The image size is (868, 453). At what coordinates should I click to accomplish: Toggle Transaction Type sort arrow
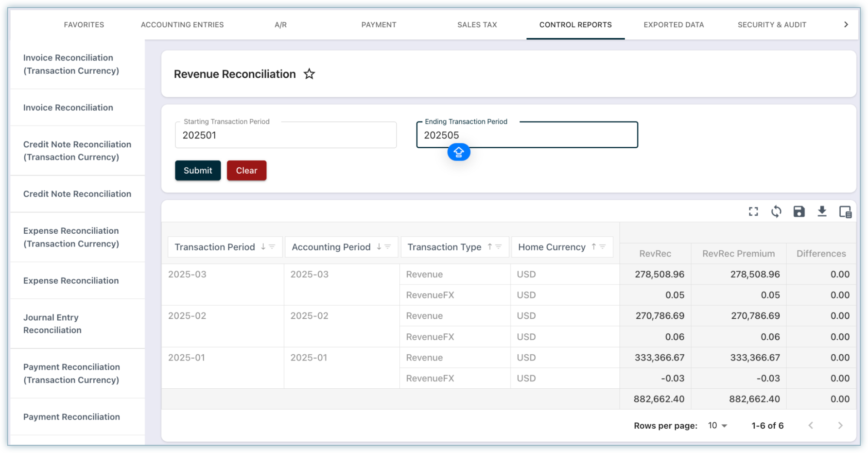click(x=490, y=247)
